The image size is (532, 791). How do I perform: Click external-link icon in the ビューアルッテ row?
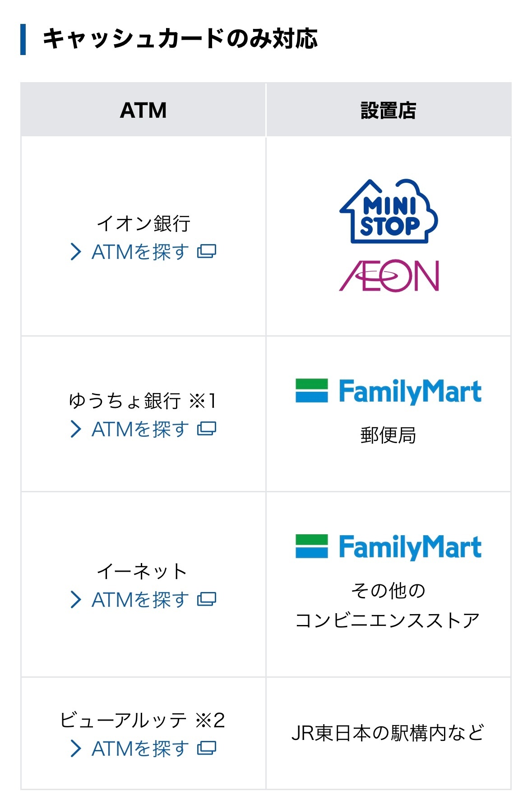[207, 748]
